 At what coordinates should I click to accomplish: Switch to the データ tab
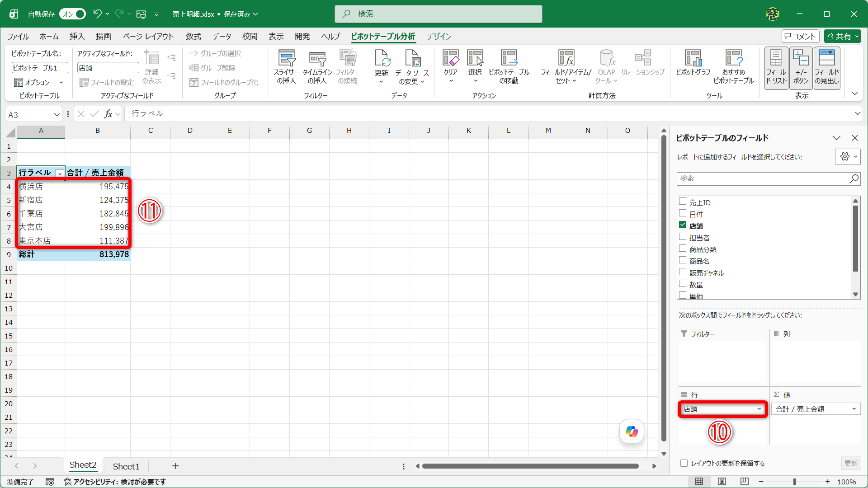coord(222,37)
